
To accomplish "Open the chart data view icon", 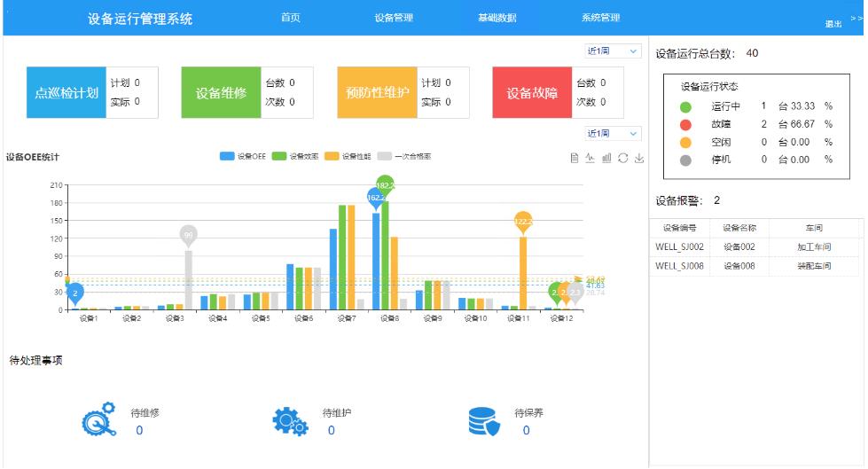I will tap(575, 158).
